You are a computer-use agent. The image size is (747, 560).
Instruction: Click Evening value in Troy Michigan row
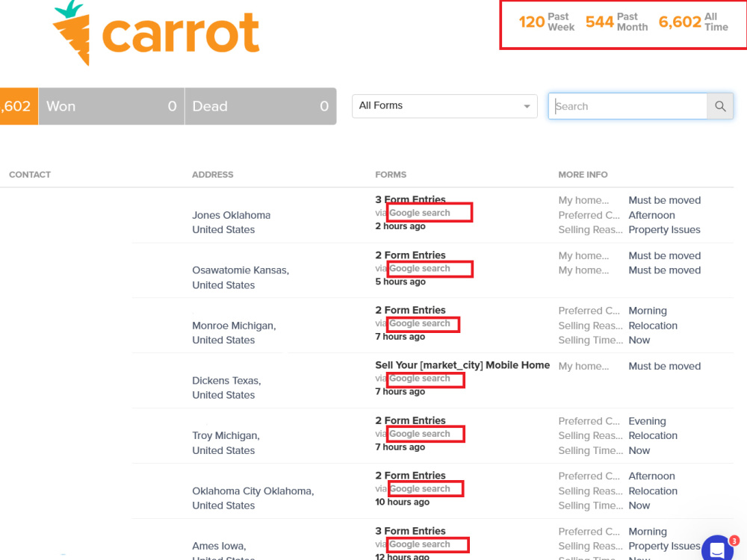[x=647, y=421]
